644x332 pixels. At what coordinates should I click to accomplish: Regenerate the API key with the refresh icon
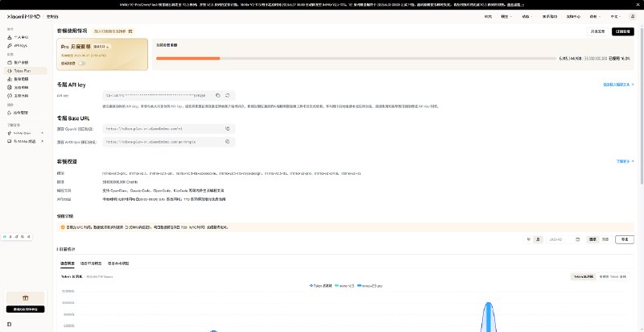tap(227, 95)
